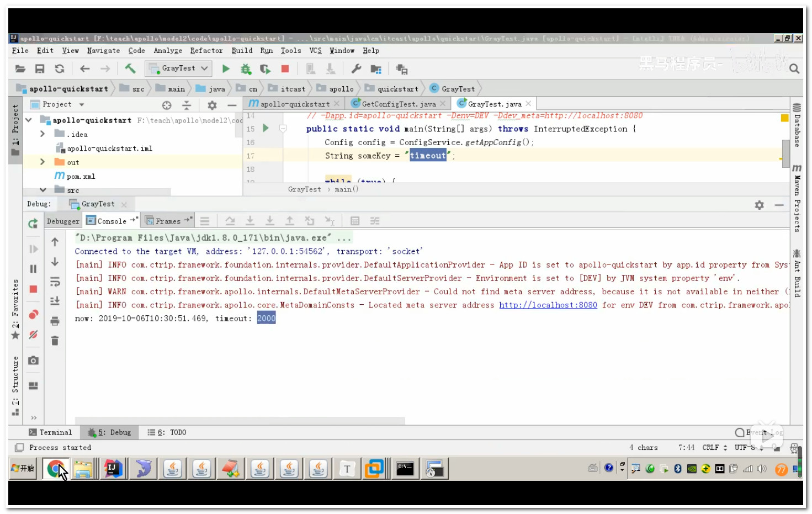
Task: Pause program in the debug sidebar
Action: point(33,269)
